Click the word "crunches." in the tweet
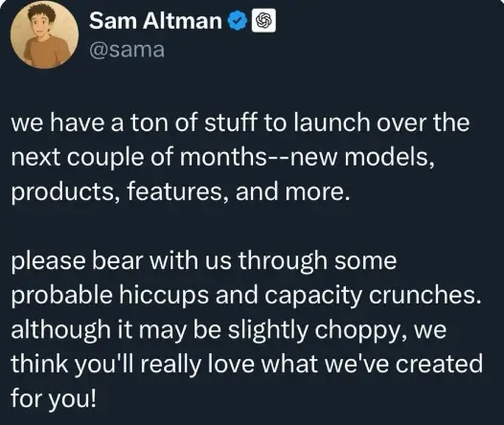The image size is (504, 425). tap(425, 296)
